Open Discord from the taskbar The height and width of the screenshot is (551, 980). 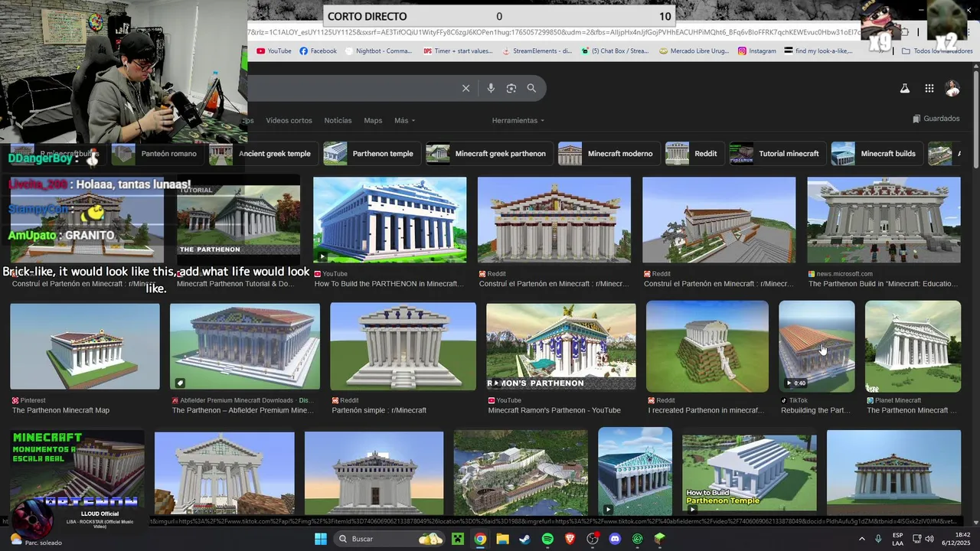[x=615, y=539]
